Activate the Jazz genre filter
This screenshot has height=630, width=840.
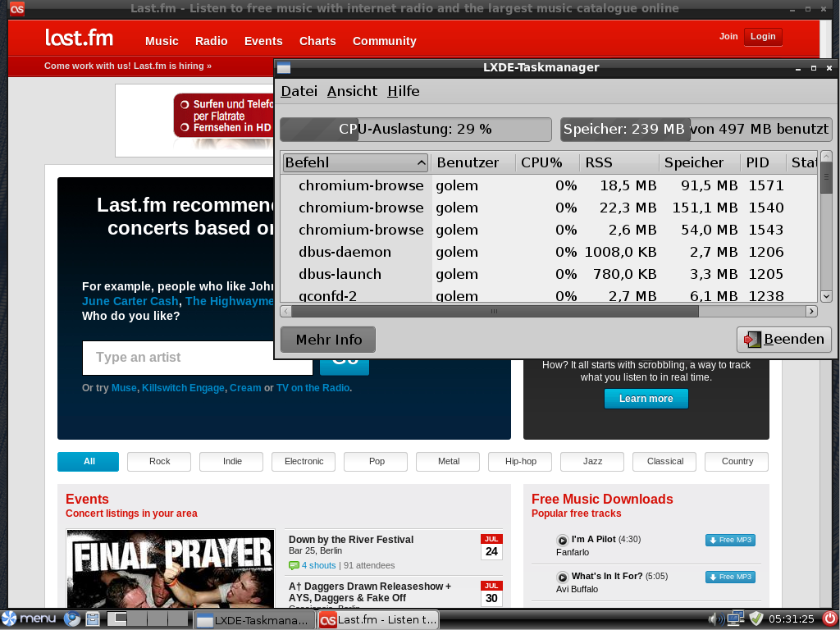(x=591, y=461)
